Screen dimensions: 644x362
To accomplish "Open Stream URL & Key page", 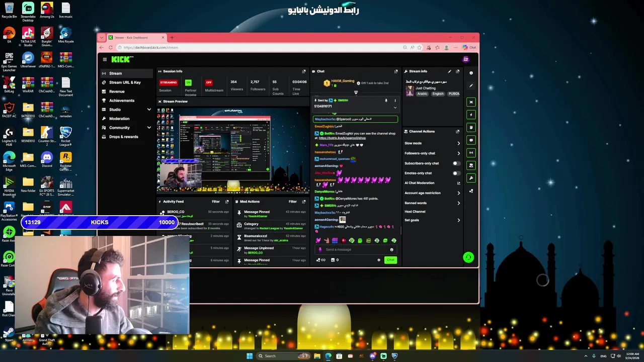I will pyautogui.click(x=126, y=82).
